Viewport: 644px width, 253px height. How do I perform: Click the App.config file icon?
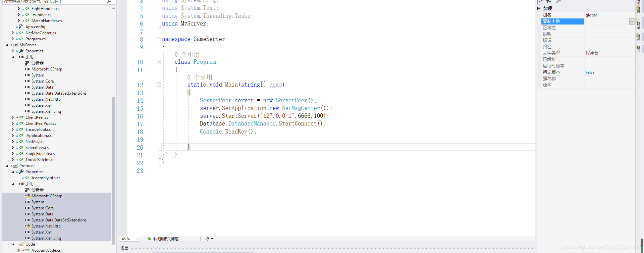pos(21,27)
